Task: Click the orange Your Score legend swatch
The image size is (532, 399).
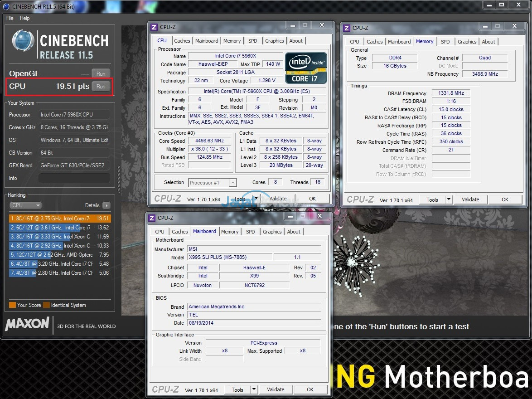Action: click(12, 305)
